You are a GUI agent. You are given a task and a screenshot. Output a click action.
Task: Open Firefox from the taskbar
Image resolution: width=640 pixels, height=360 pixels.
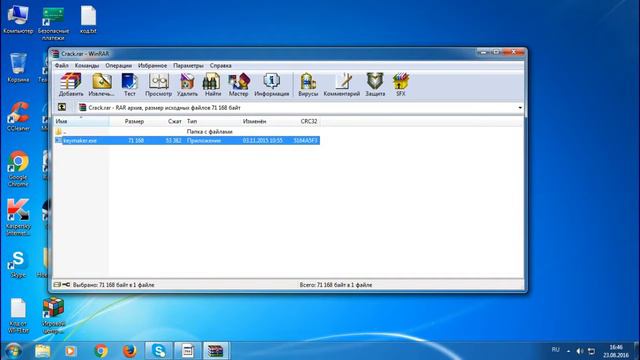tap(129, 351)
